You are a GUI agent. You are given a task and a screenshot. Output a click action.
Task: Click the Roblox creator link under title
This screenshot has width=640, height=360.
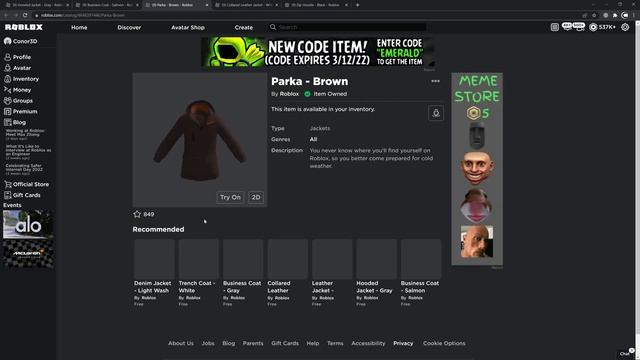[x=289, y=94]
